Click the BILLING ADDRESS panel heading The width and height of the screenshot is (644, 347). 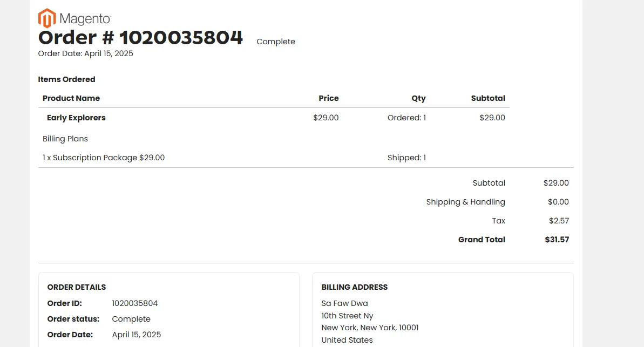pyautogui.click(x=355, y=287)
